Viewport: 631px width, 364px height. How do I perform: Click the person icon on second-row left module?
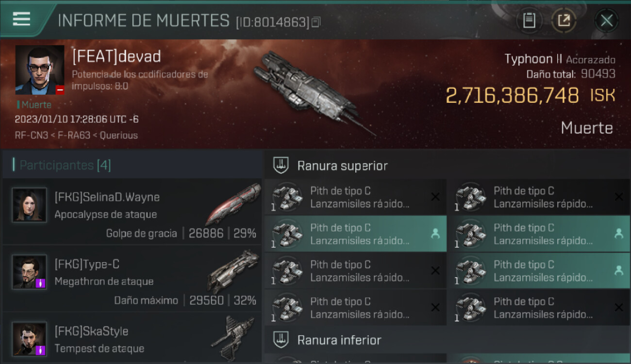pyautogui.click(x=435, y=233)
